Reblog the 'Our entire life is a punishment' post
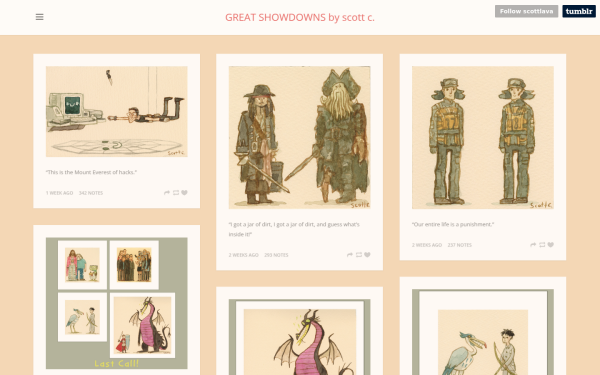The width and height of the screenshot is (600, 375). click(x=542, y=245)
